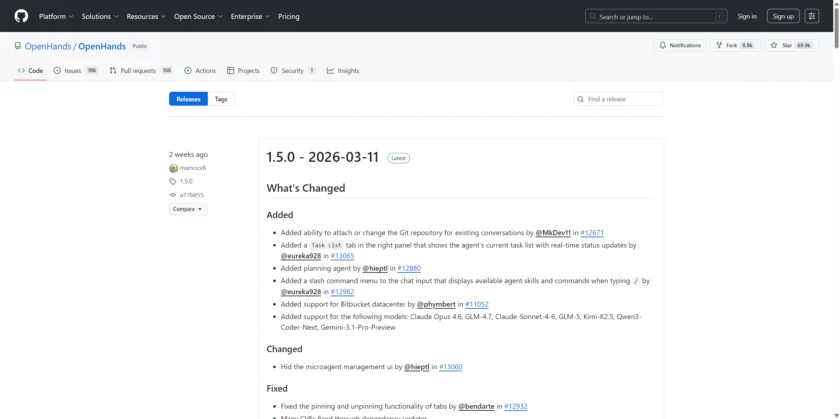Image resolution: width=840 pixels, height=419 pixels.
Task: Open the a77b695 commit link
Action: click(191, 195)
